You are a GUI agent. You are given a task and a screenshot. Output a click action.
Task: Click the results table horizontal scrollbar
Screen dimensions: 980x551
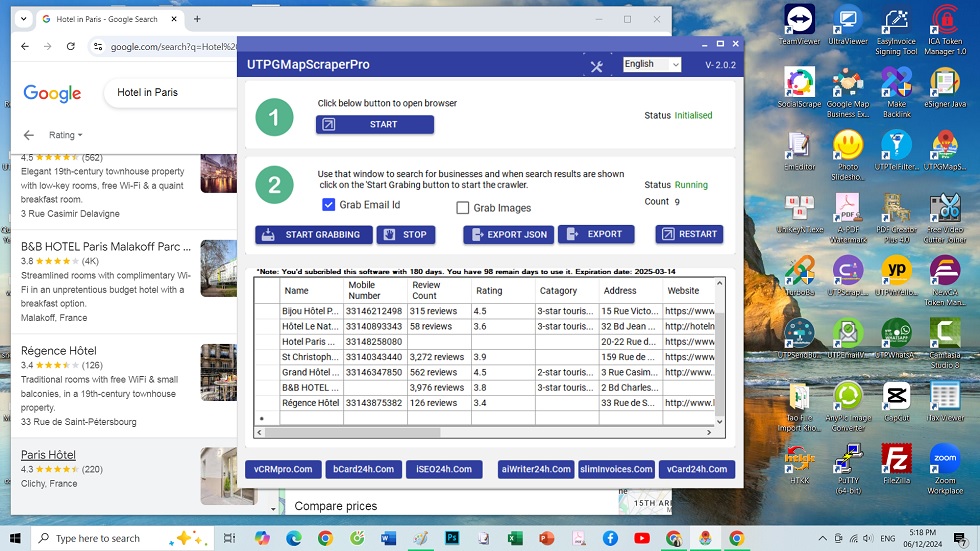tap(350, 433)
